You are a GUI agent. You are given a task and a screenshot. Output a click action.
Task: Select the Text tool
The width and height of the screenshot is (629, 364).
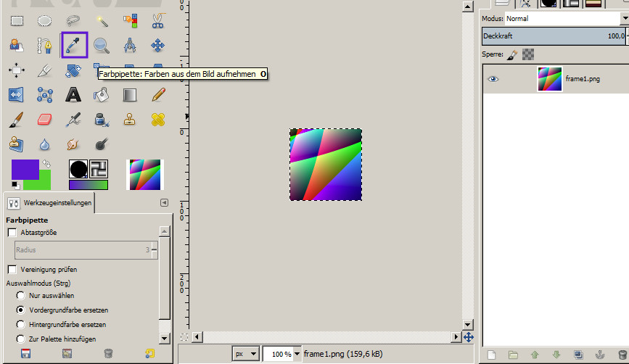pyautogui.click(x=73, y=95)
